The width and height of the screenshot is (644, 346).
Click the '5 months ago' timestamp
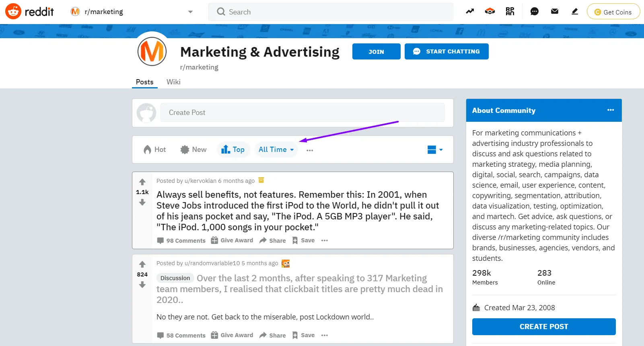(260, 263)
